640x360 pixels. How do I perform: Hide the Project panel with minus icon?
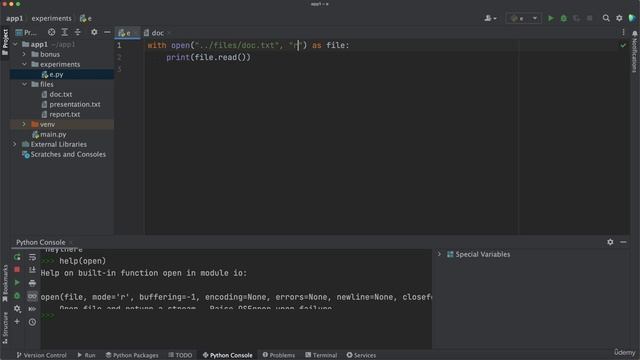[107, 32]
